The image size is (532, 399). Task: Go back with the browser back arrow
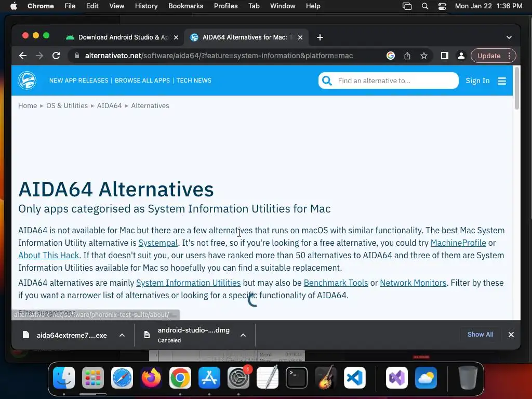(x=23, y=56)
